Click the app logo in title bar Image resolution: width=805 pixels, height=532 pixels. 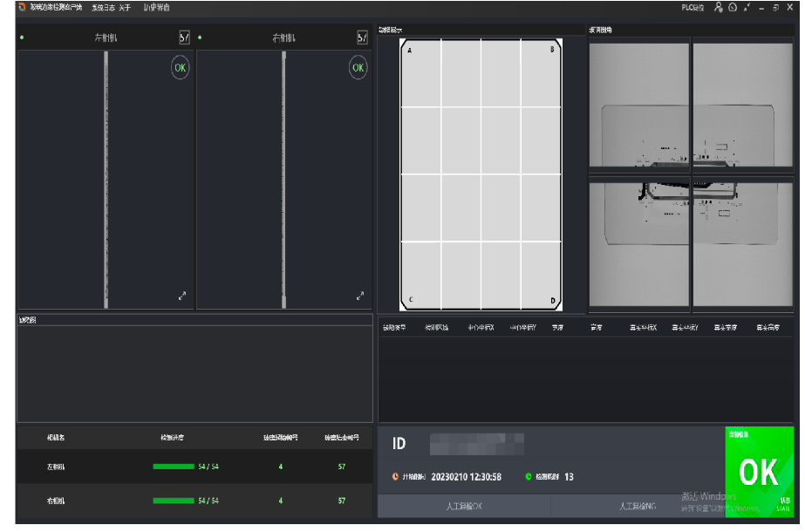[22, 7]
